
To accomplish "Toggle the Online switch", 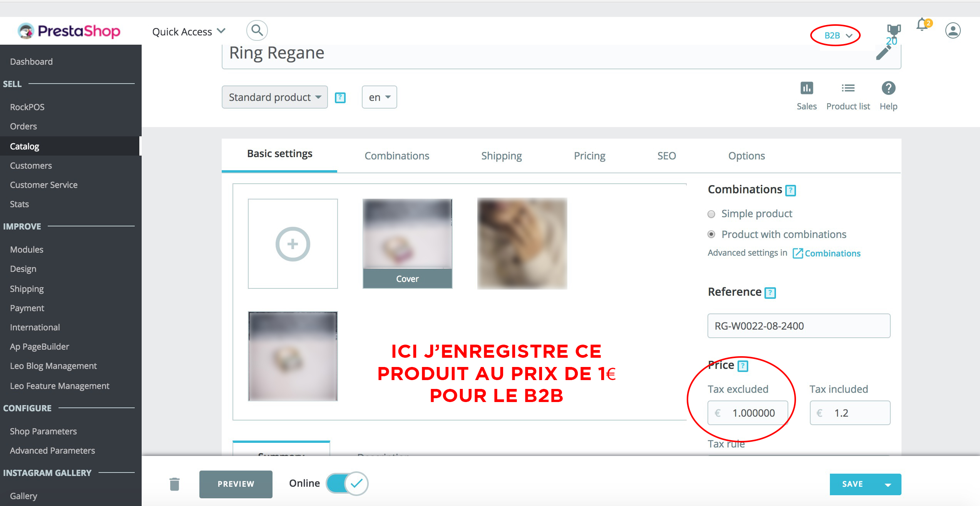I will coord(347,483).
